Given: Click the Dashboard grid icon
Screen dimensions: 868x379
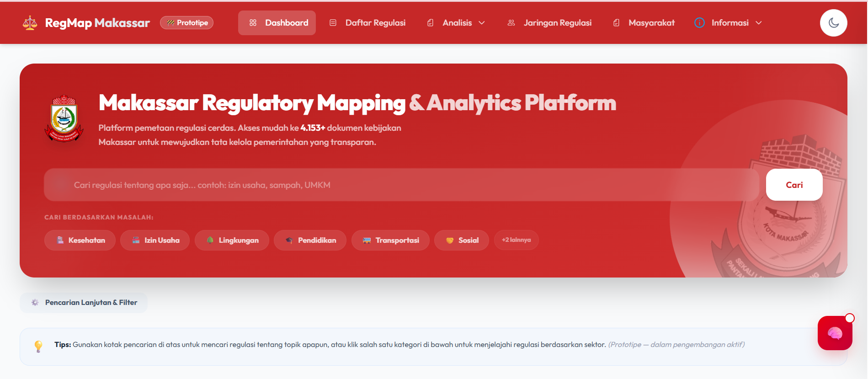Looking at the screenshot, I should click(253, 23).
